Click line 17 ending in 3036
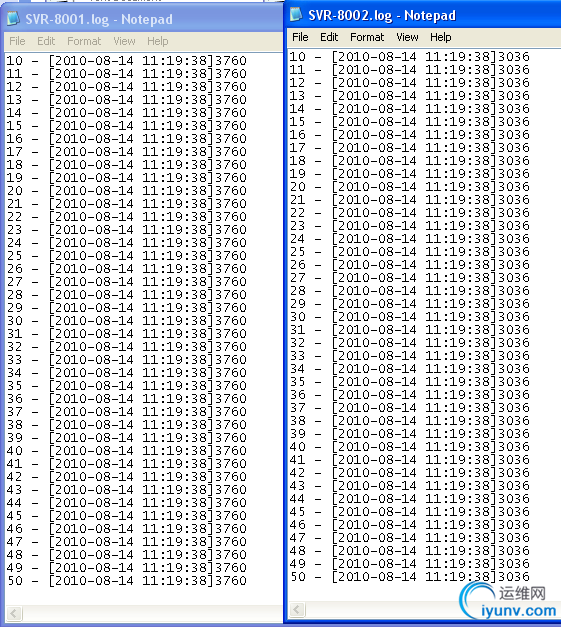Viewport: 562px width, 627px height. 410,148
